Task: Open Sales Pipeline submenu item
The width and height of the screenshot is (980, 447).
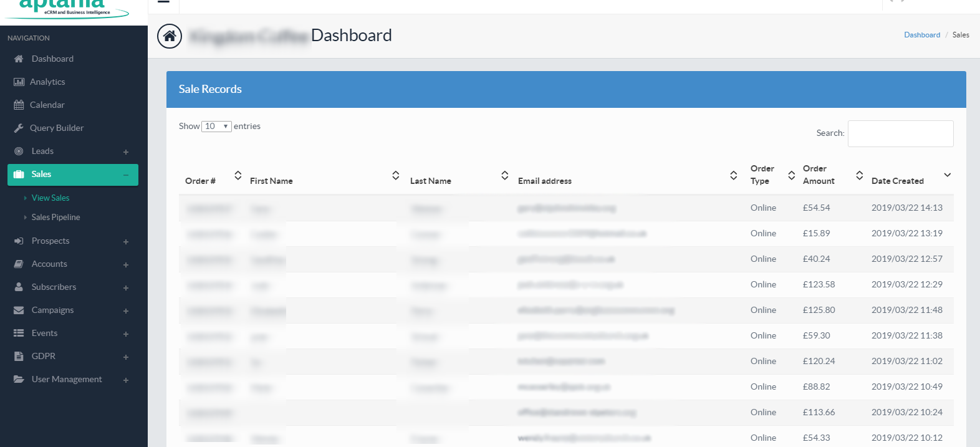Action: pos(55,217)
